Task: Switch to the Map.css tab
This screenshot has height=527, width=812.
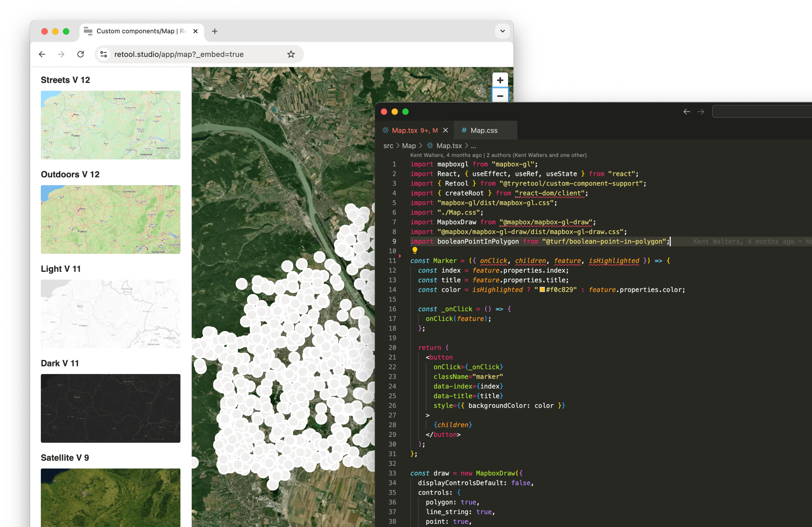Action: coord(484,130)
